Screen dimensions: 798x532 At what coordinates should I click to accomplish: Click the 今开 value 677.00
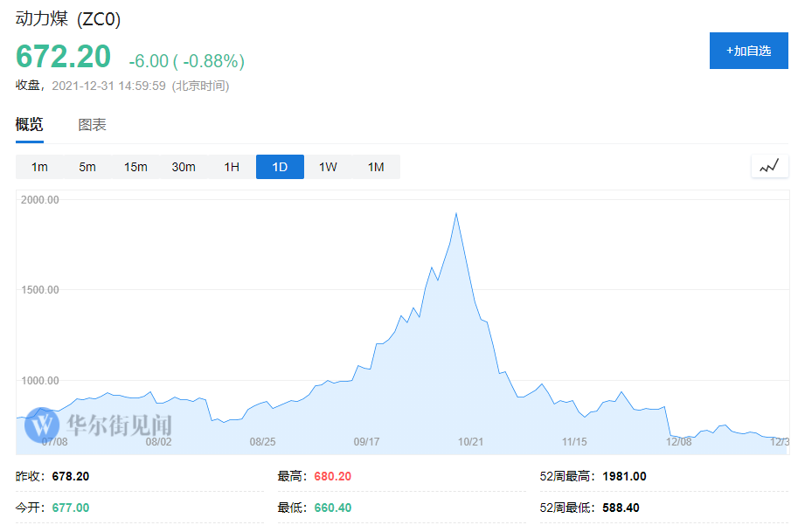[x=71, y=508]
